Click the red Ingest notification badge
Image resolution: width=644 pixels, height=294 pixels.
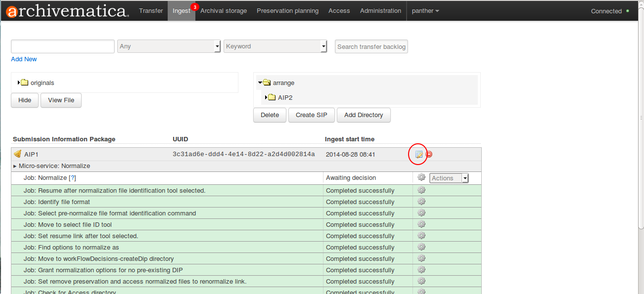(195, 7)
